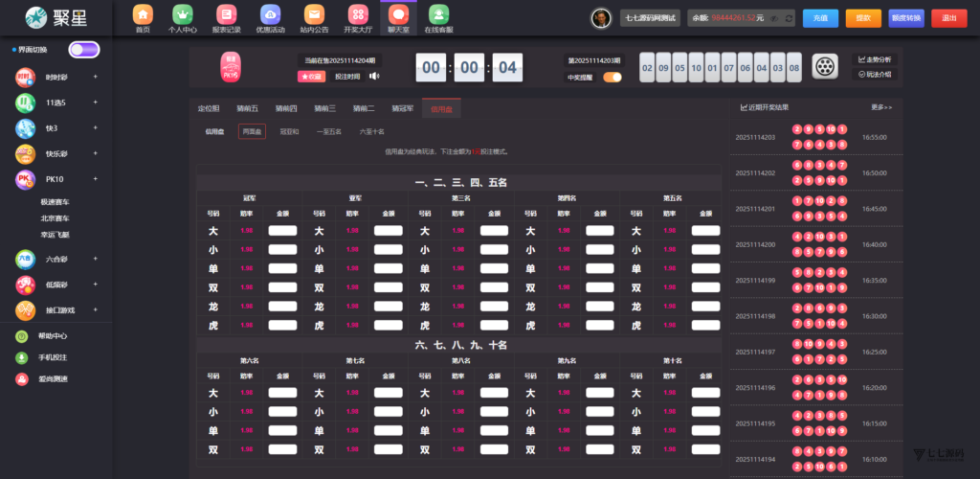Click the balance refresh icon

[x=789, y=18]
